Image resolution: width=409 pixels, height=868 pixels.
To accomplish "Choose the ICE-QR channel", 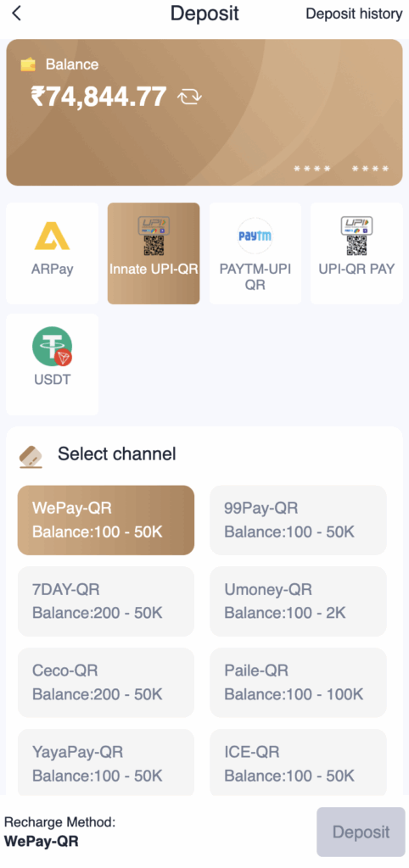I will (298, 763).
